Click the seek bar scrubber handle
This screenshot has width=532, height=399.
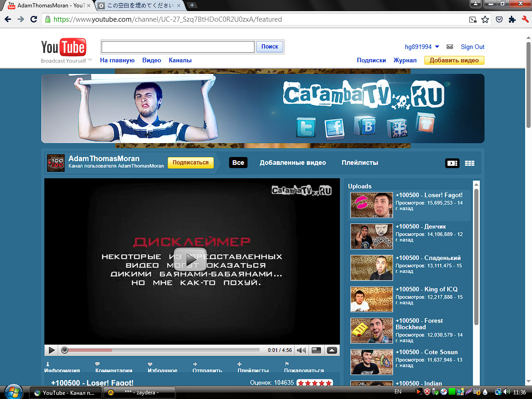click(65, 350)
